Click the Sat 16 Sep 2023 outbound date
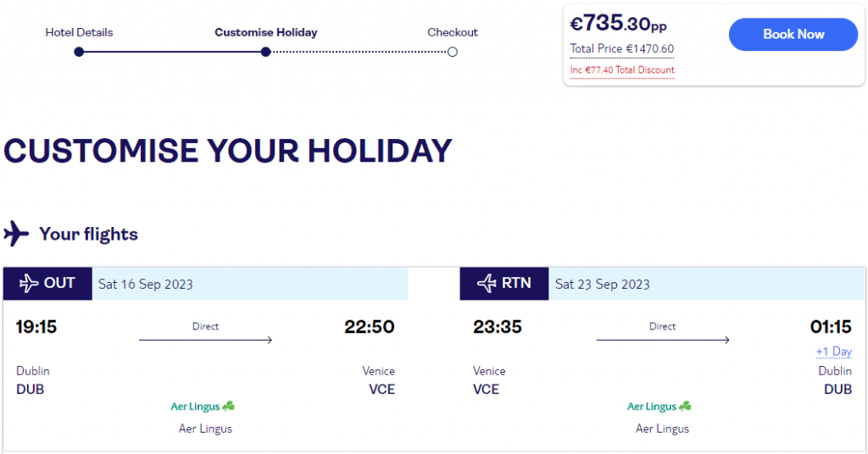Viewport: 868px width, 454px height. [x=146, y=285]
